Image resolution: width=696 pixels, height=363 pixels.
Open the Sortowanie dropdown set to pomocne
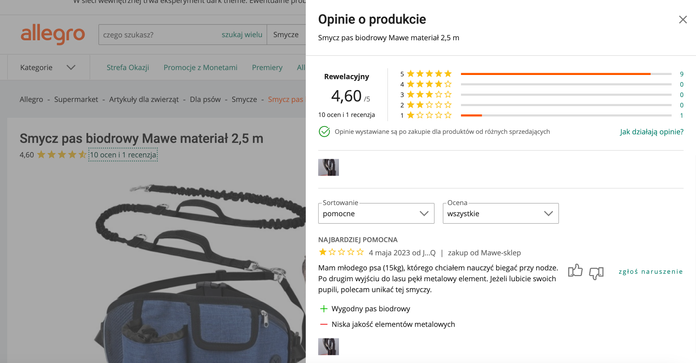[x=376, y=213]
